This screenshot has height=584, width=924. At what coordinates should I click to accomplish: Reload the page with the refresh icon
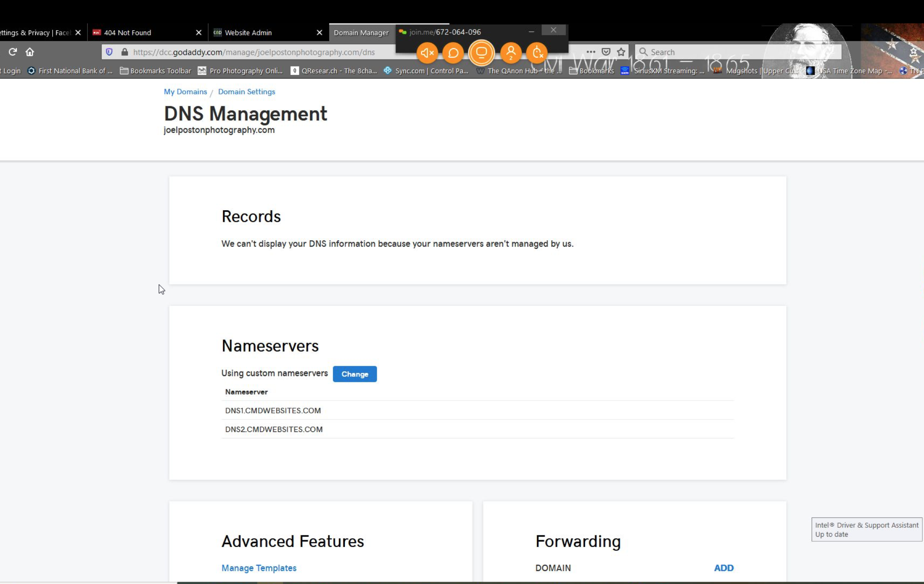pos(13,52)
